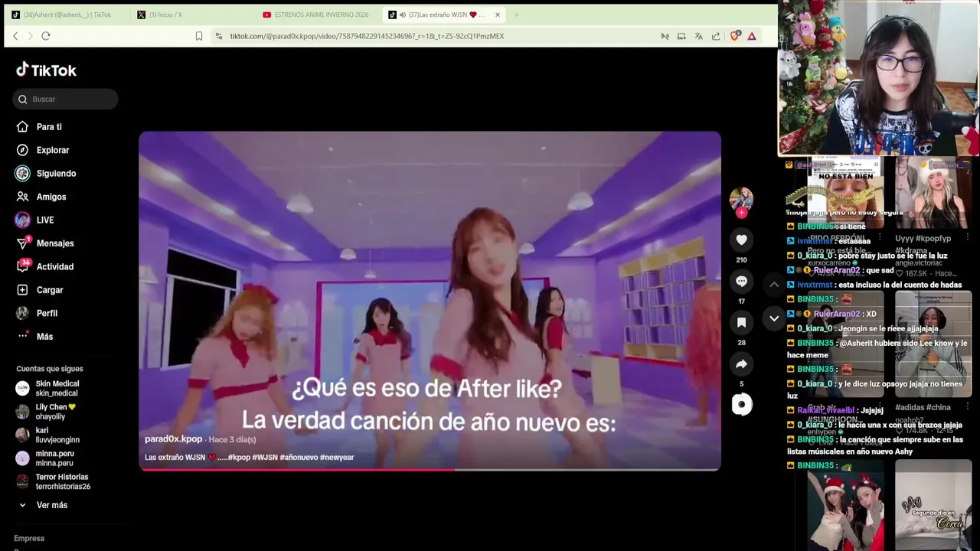Open the #añonuevo hashtag
Screen dimensions: 980x551
pos(299,458)
